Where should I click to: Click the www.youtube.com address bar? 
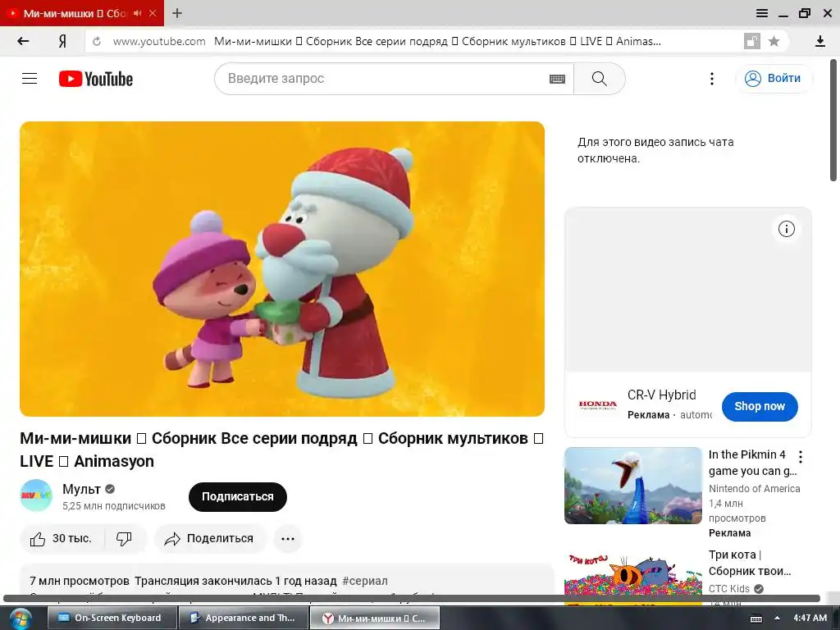pyautogui.click(x=158, y=41)
